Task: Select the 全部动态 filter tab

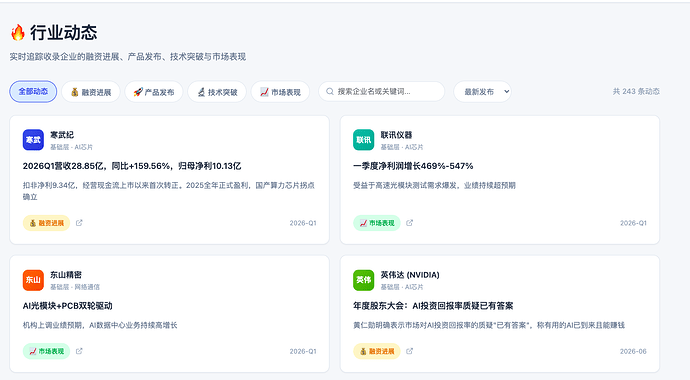Action: point(33,91)
